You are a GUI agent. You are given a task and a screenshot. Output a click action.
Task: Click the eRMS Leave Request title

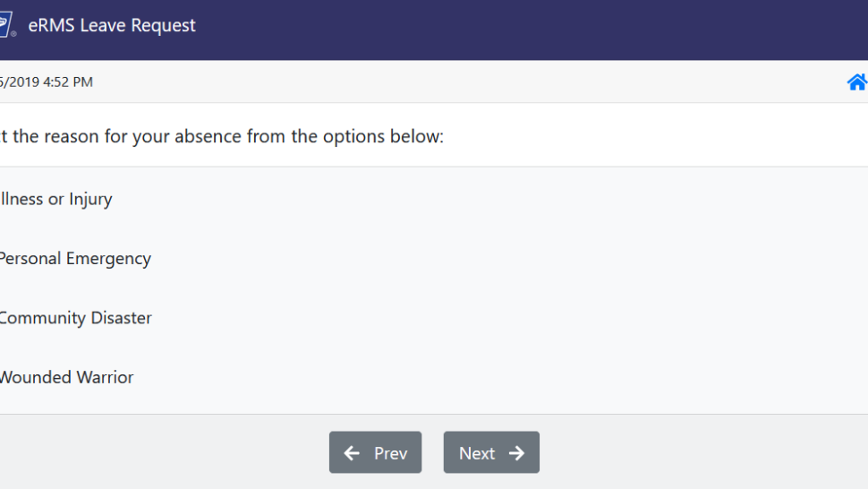point(112,25)
